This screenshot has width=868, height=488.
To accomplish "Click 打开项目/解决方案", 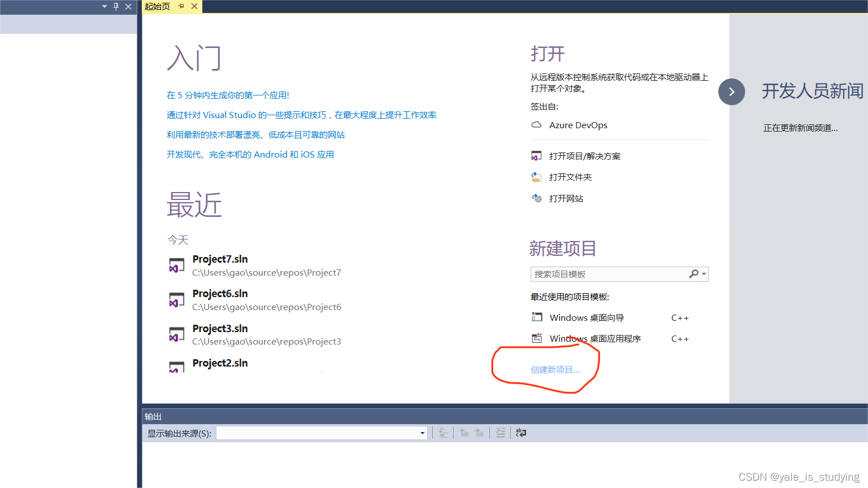I will click(585, 156).
